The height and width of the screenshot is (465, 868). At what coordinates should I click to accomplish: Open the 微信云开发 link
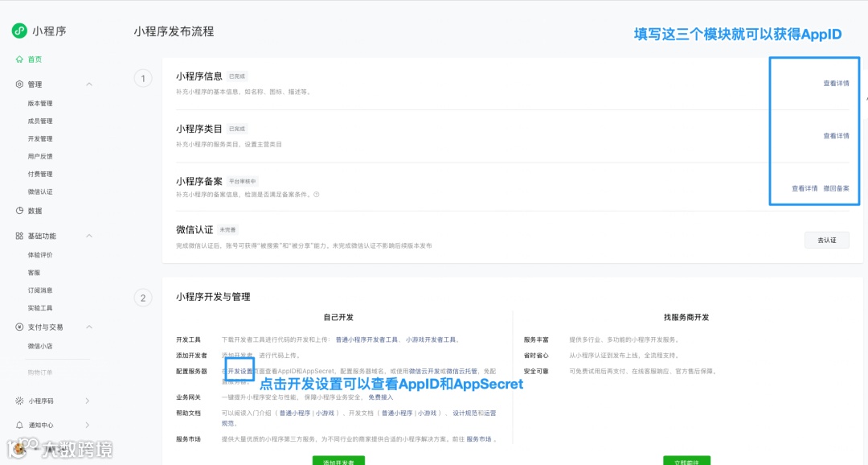pyautogui.click(x=424, y=372)
